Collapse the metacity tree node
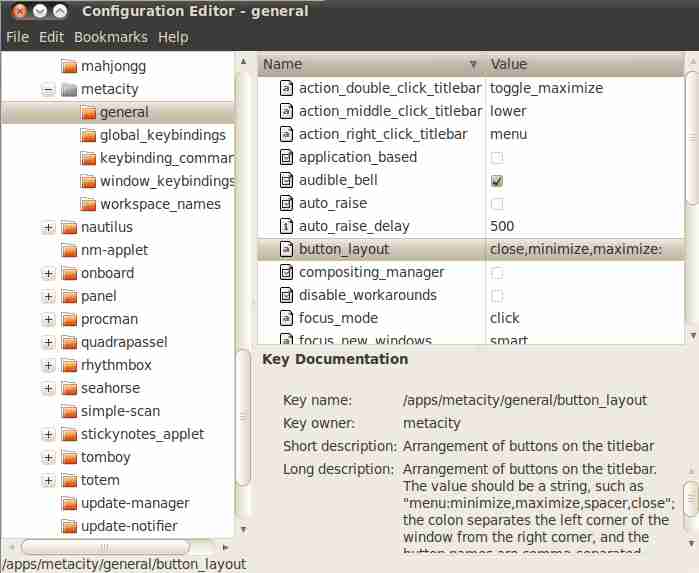Viewport: 699px width, 573px height. coord(48,90)
